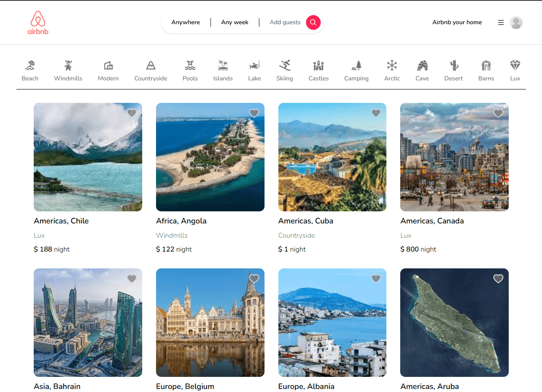Open the hamburger user menu
The height and width of the screenshot is (392, 542).
[501, 22]
